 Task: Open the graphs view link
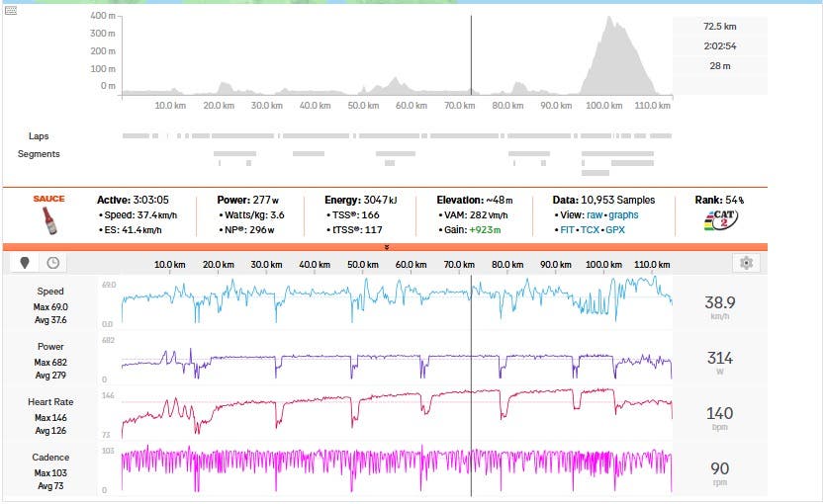click(623, 215)
